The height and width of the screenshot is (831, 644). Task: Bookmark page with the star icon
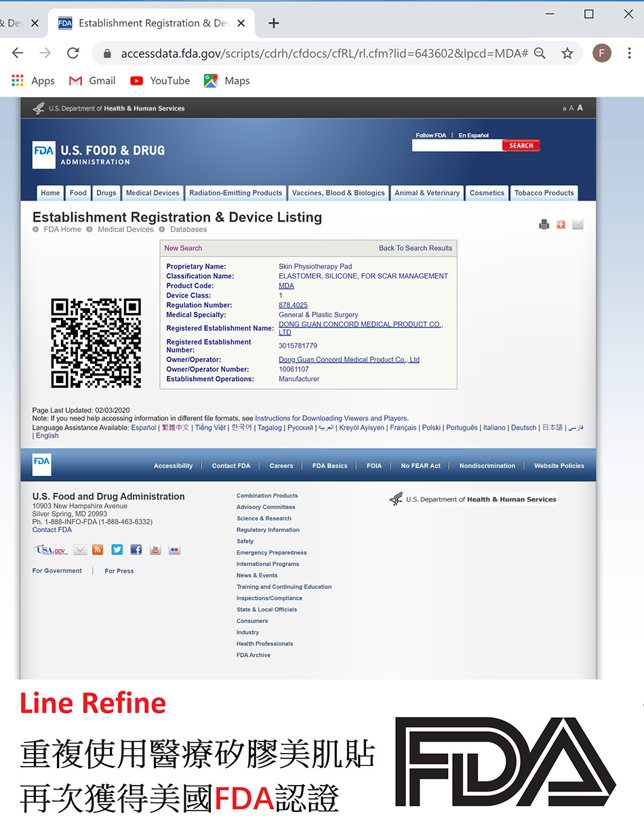[567, 53]
